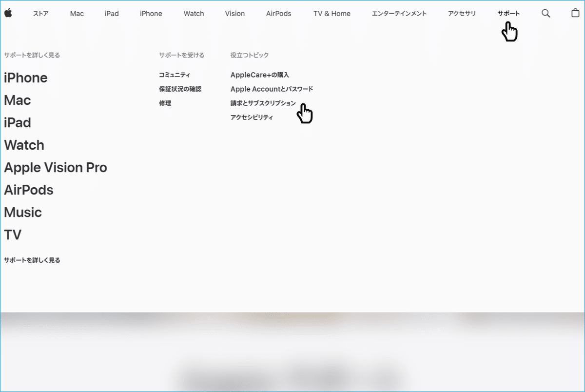Viewport: 585px width, 392px height.
Task: Open the TV & Home navigation menu
Action: 332,13
